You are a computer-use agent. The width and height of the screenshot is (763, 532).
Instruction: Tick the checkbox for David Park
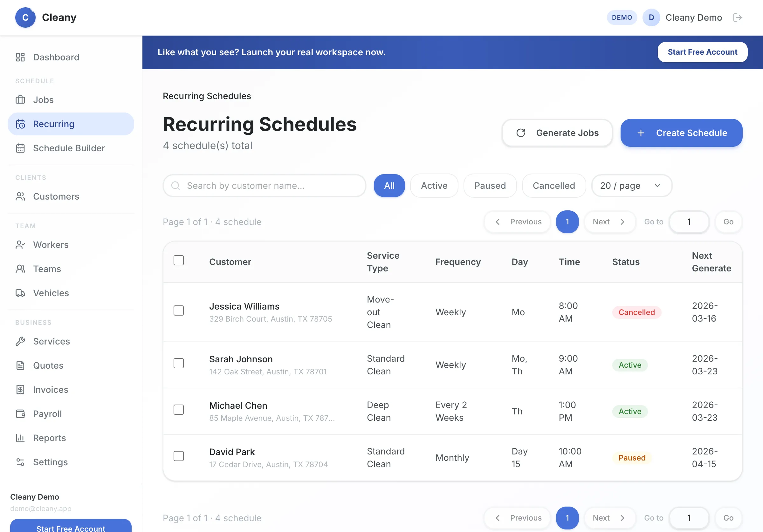click(178, 456)
